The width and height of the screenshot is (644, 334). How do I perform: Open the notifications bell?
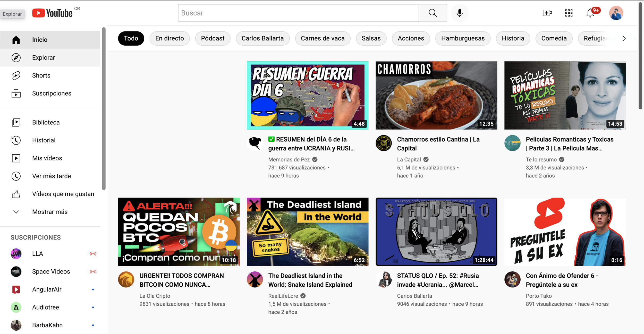click(590, 13)
